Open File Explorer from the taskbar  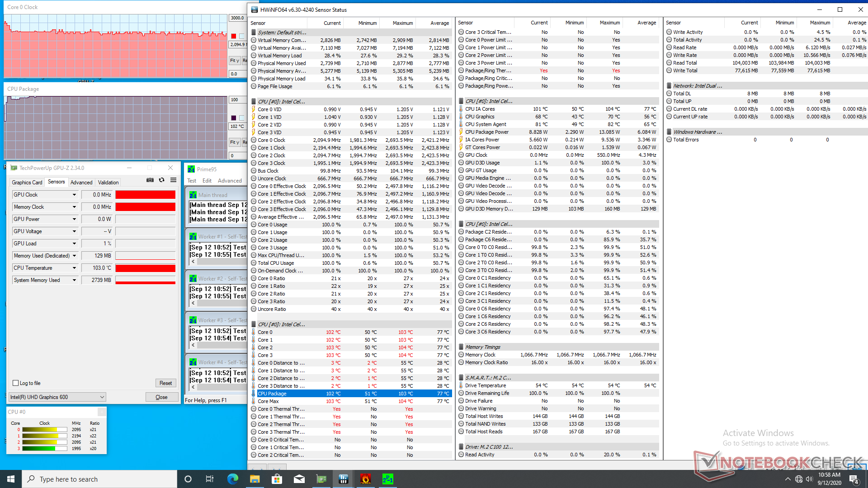pos(255,479)
